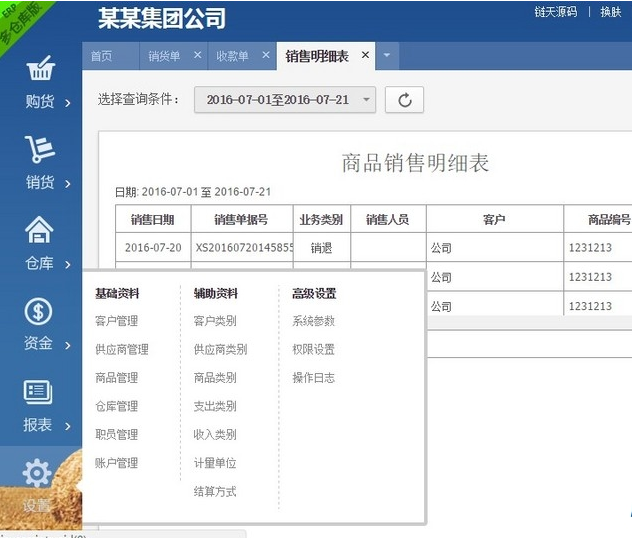This screenshot has height=538, width=632.
Task: Choose 结算方式 from 辅助资料
Action: 215,492
